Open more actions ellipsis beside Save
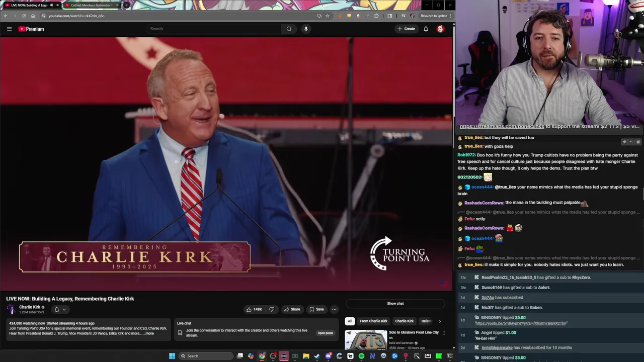Screen dimensions: 644x362 coord(334,309)
